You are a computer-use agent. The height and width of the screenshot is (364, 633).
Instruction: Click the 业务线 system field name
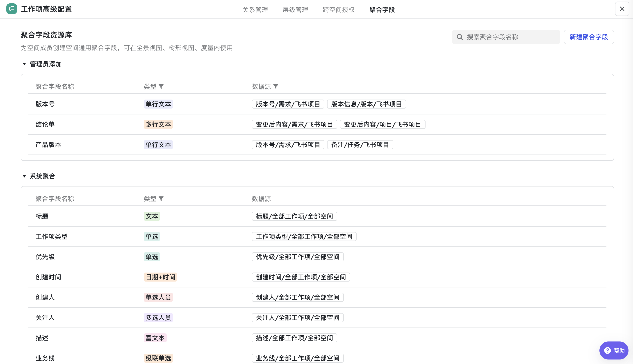45,358
